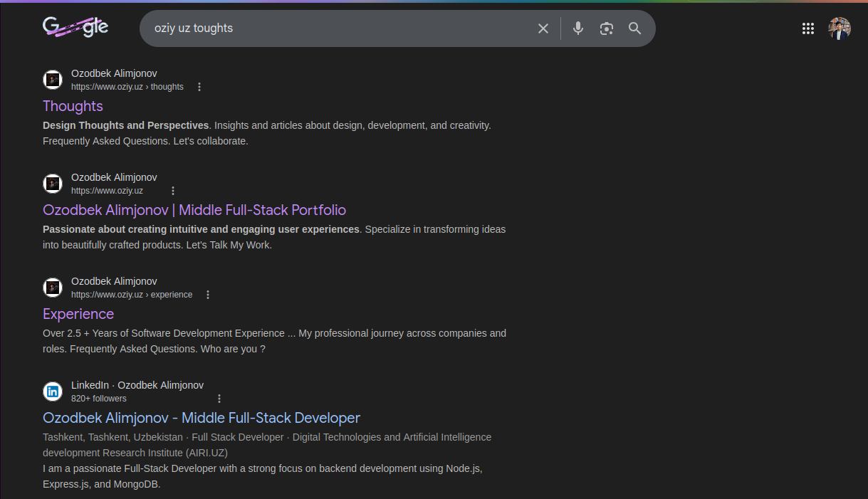Clear the search box using the X icon
The height and width of the screenshot is (499, 868).
543,28
